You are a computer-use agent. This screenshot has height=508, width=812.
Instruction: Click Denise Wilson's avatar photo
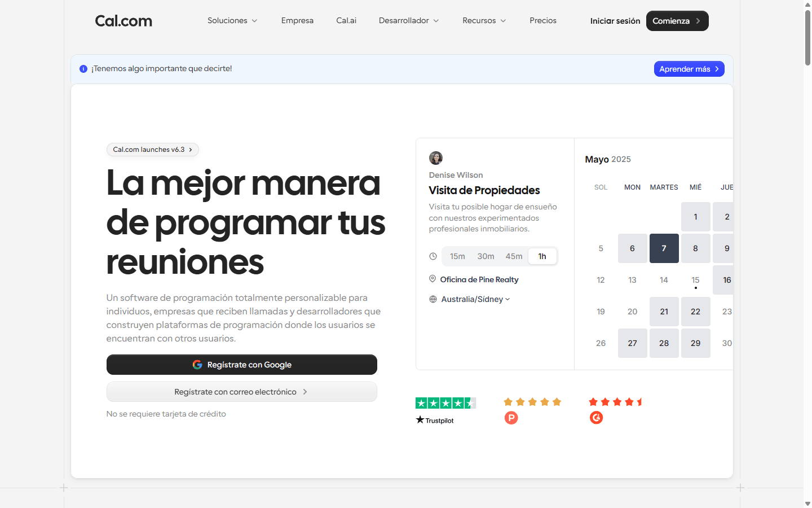tap(436, 158)
